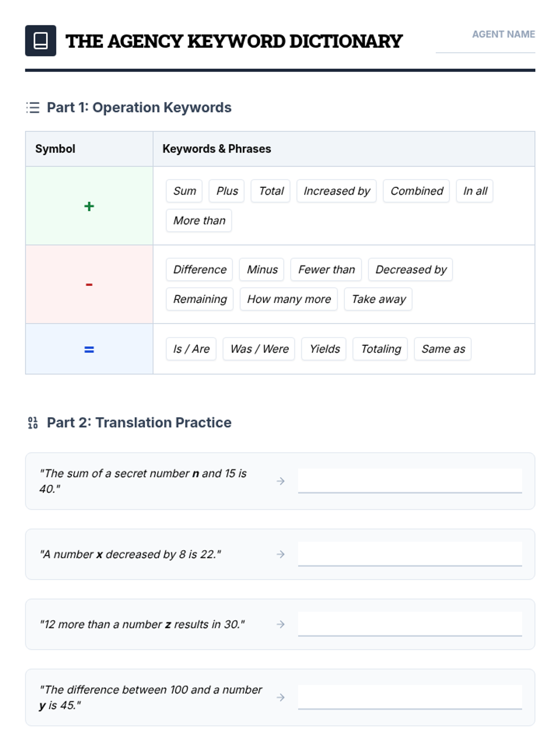Screen dimensions: 560x747
Task: Click the answer field for the sum problem
Action: tap(410, 481)
